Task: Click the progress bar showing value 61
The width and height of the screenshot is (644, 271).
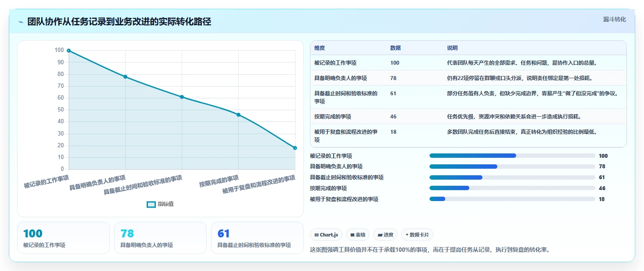Action: (x=512, y=177)
